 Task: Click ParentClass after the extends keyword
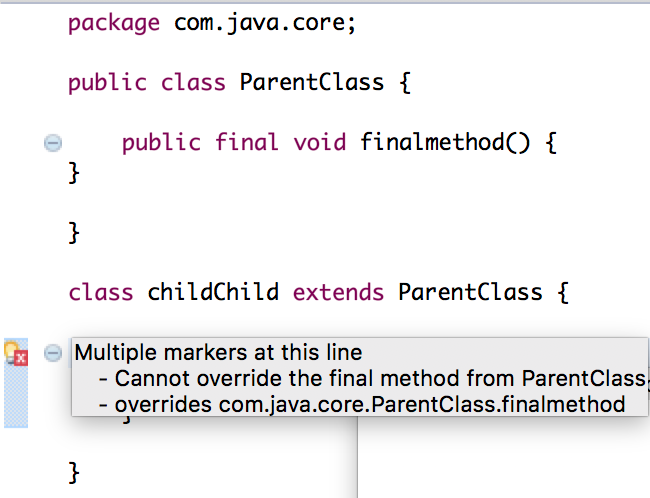click(471, 292)
